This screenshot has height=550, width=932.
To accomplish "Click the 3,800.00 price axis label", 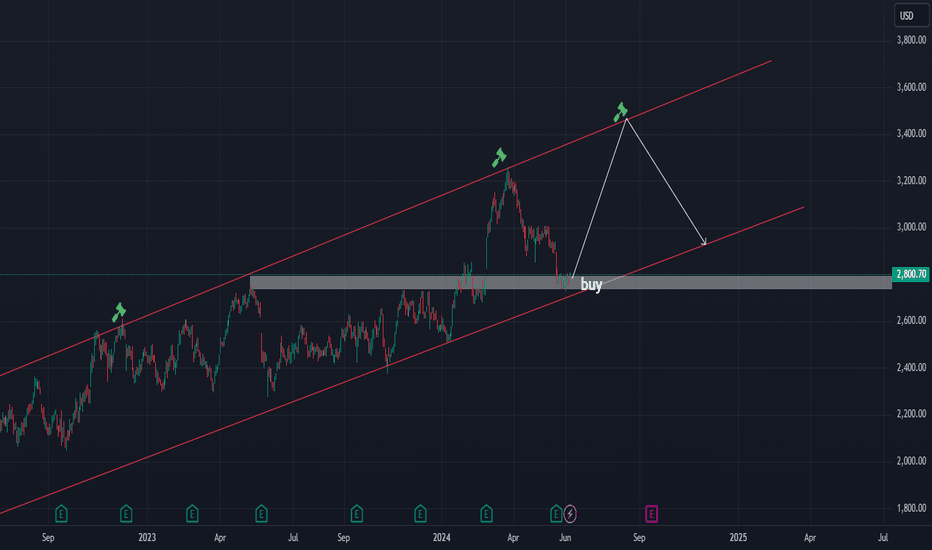I will click(911, 40).
